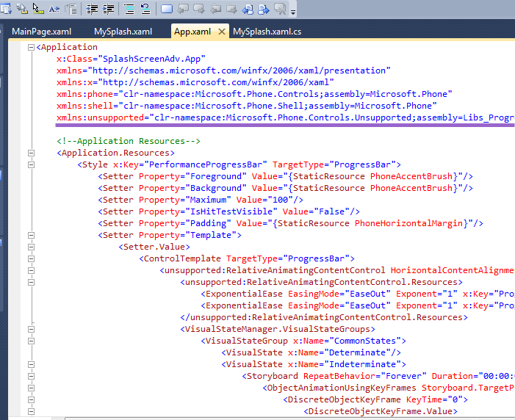
Task: Open the MySplash.xaml.cs tab
Action: (x=267, y=32)
